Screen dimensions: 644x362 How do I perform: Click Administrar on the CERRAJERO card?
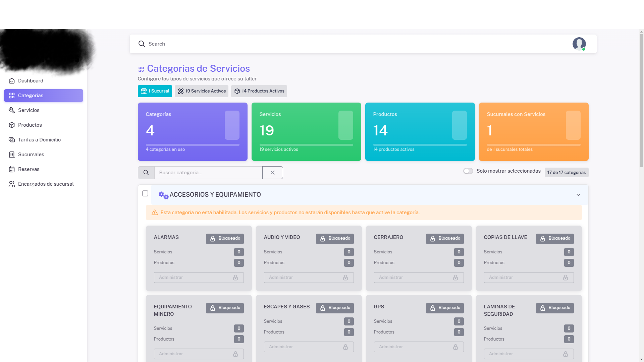click(419, 277)
